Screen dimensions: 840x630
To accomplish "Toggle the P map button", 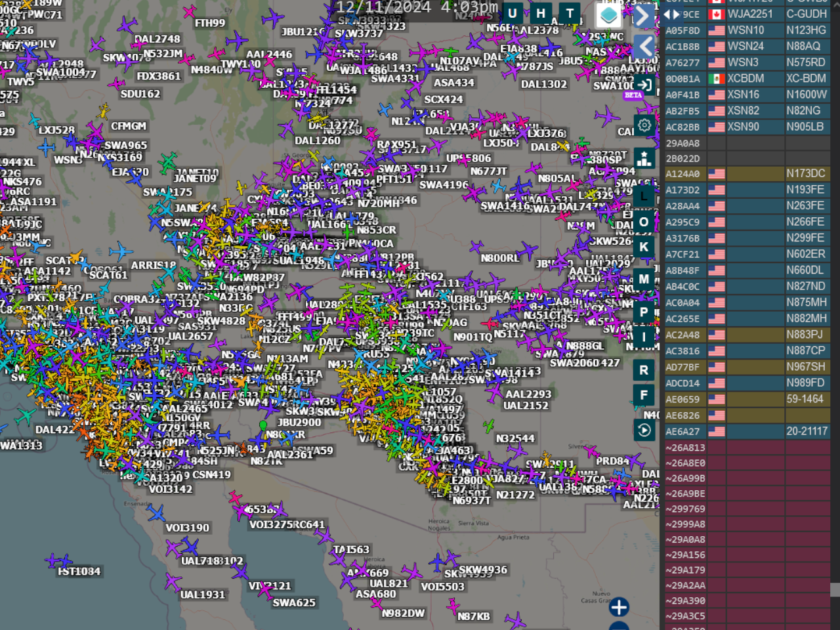I will (644, 312).
